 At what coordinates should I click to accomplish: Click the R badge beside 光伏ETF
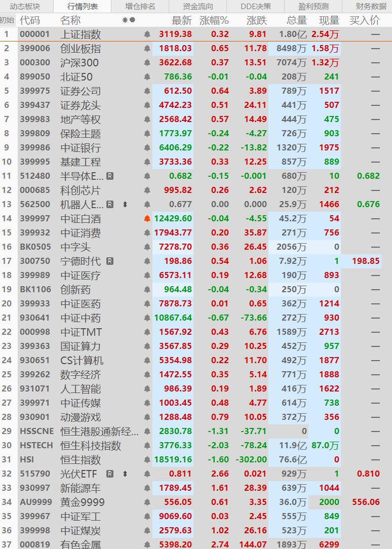point(110,474)
